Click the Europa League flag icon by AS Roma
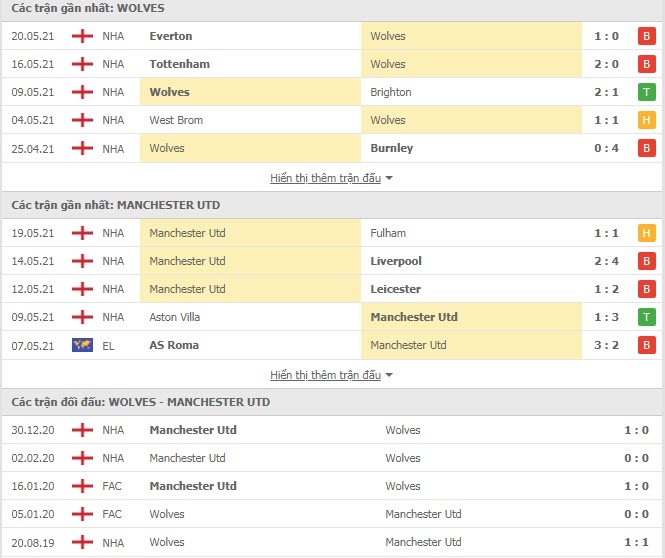 (x=82, y=345)
